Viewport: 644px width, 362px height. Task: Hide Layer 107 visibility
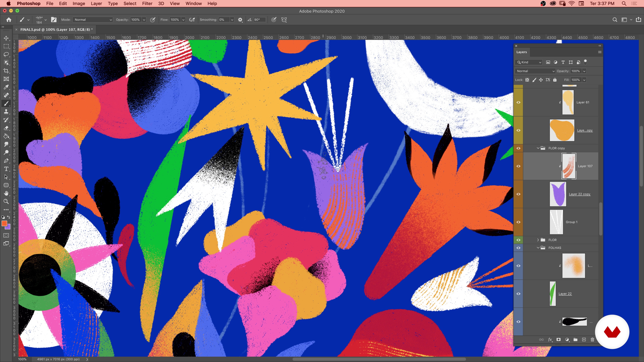point(519,166)
